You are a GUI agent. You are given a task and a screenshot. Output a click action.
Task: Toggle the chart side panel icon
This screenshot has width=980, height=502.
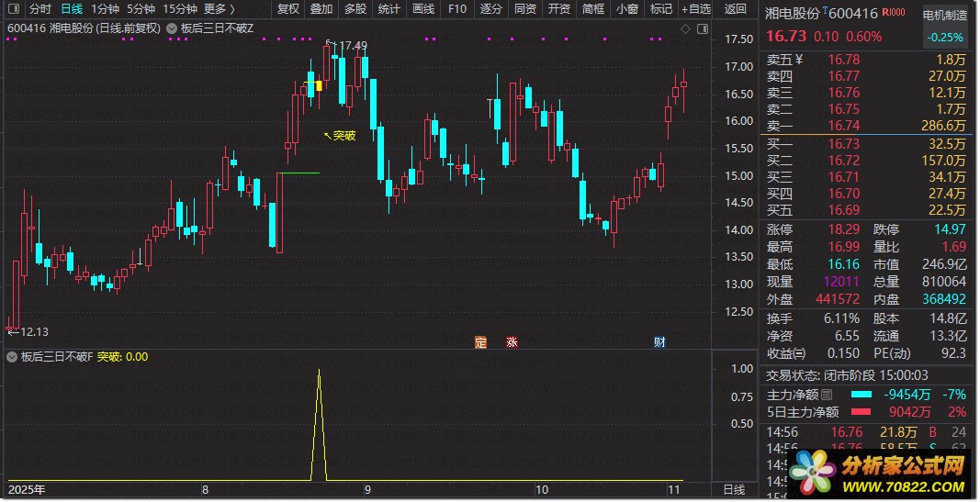(703, 28)
